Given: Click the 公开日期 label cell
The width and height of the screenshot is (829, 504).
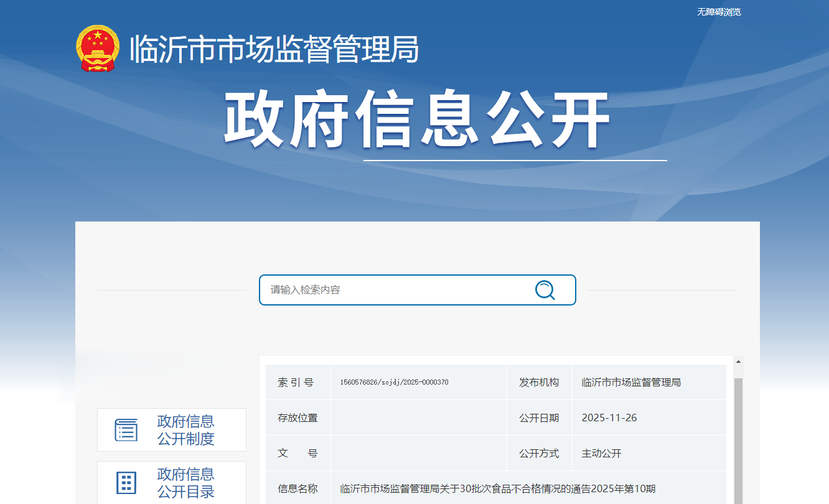Looking at the screenshot, I should (x=539, y=418).
